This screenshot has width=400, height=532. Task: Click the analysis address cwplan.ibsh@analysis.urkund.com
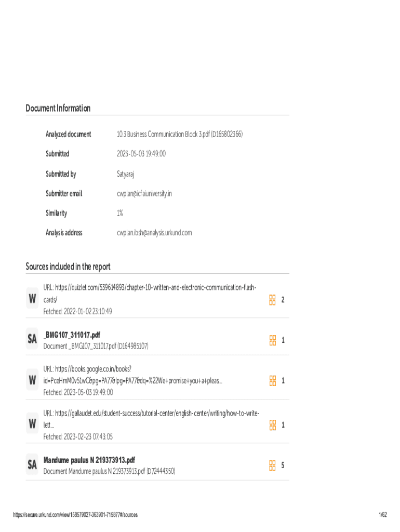pyautogui.click(x=154, y=233)
